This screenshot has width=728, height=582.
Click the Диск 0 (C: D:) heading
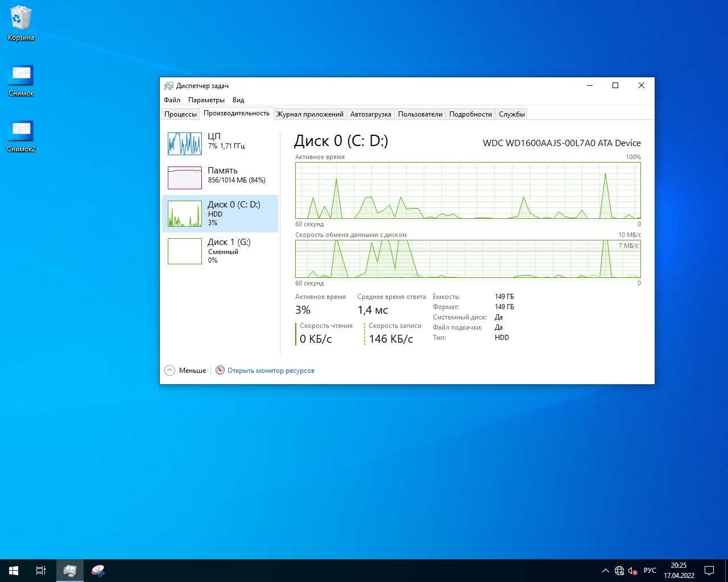[x=341, y=141]
